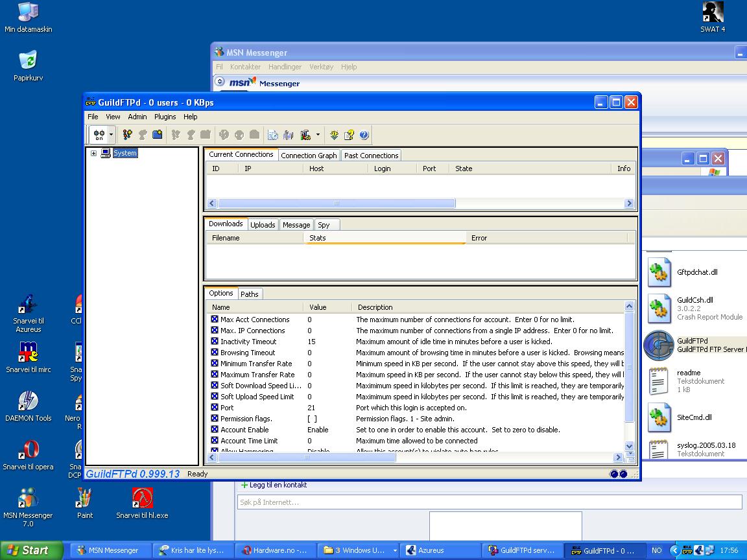Open the Verktøy menu in MSN Messenger

pyautogui.click(x=321, y=67)
